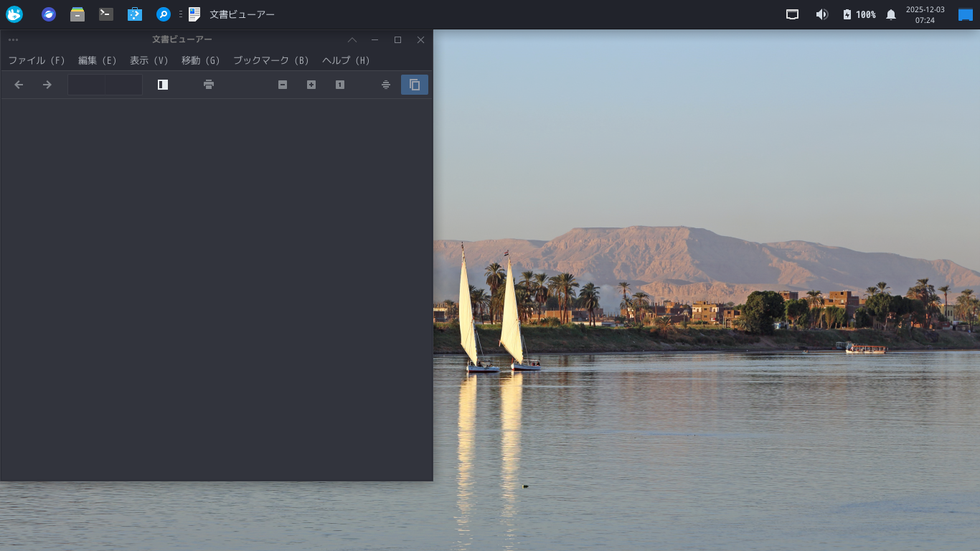980x551 pixels.
Task: Reset zoom to original size icon
Action: [x=340, y=85]
